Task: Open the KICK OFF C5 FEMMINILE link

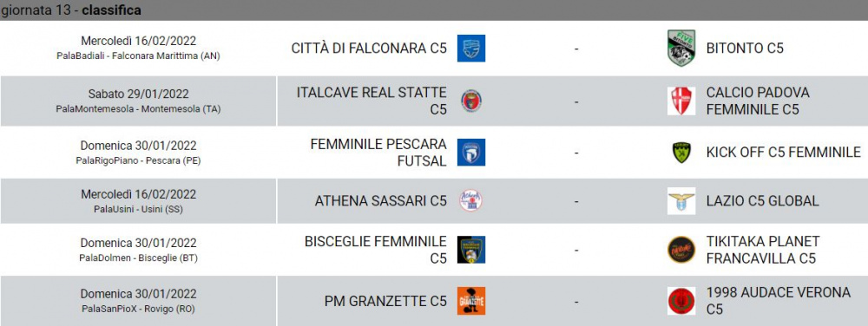Action: point(783,152)
